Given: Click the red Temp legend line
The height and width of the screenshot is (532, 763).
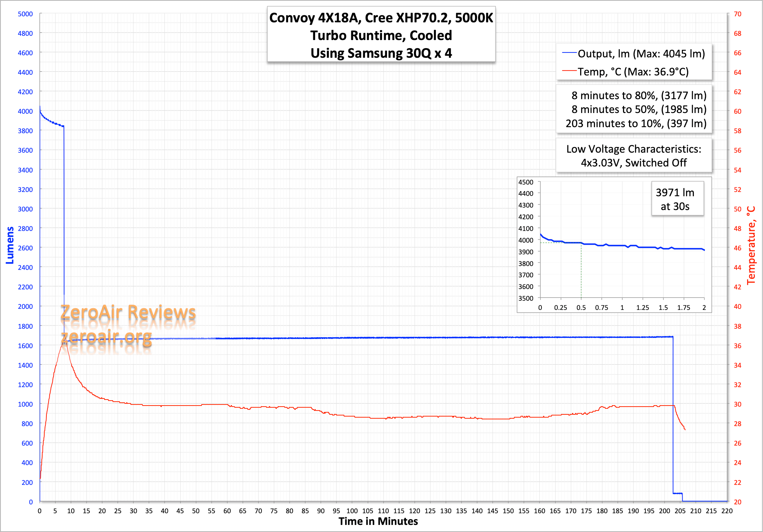Looking at the screenshot, I should tap(569, 71).
